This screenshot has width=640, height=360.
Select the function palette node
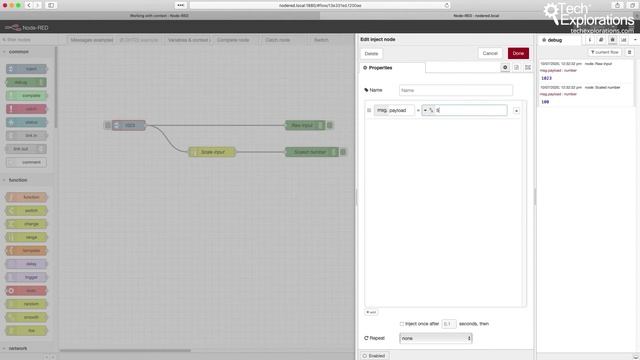(x=27, y=197)
